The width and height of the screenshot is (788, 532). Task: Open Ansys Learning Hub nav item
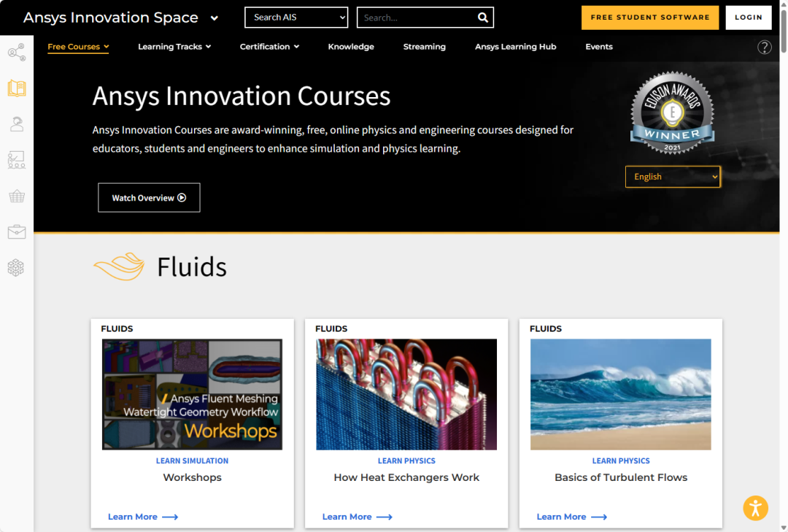pyautogui.click(x=516, y=47)
